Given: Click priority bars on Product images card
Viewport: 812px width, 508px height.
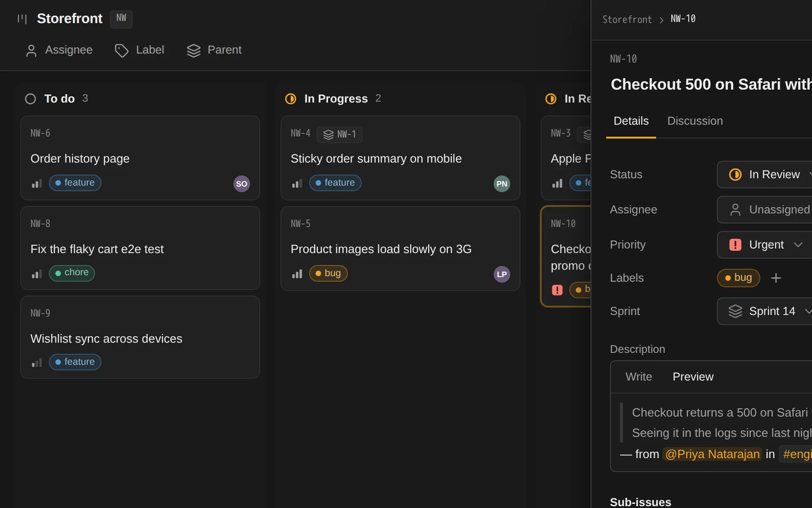Looking at the screenshot, I should (297, 274).
